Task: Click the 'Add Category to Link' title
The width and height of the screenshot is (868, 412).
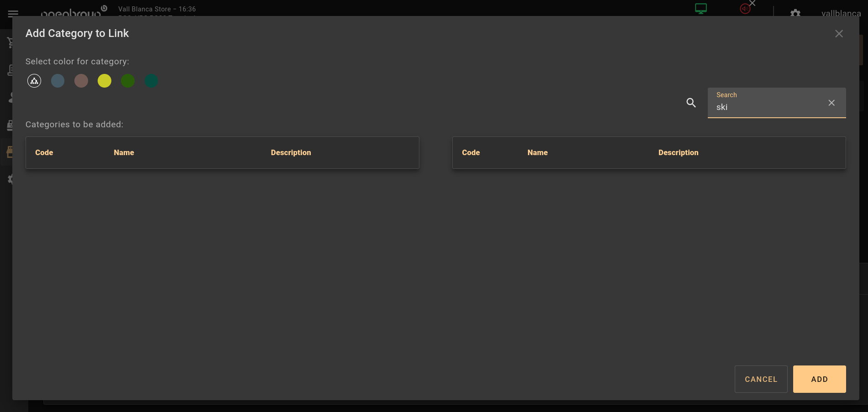Action: point(77,33)
